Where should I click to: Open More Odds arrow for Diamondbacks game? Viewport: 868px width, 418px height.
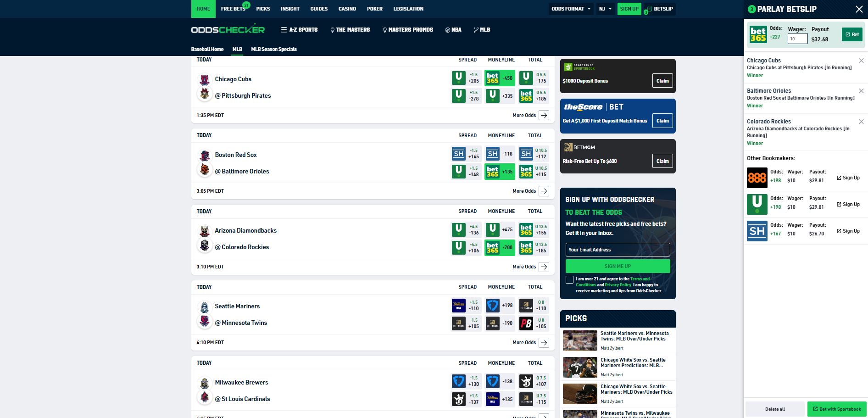tap(544, 267)
